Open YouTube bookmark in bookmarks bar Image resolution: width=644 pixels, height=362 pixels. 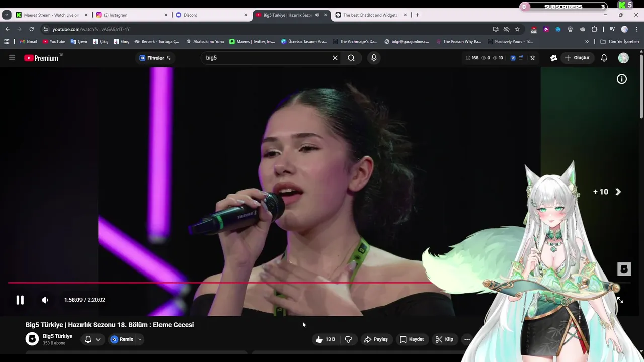click(x=54, y=42)
